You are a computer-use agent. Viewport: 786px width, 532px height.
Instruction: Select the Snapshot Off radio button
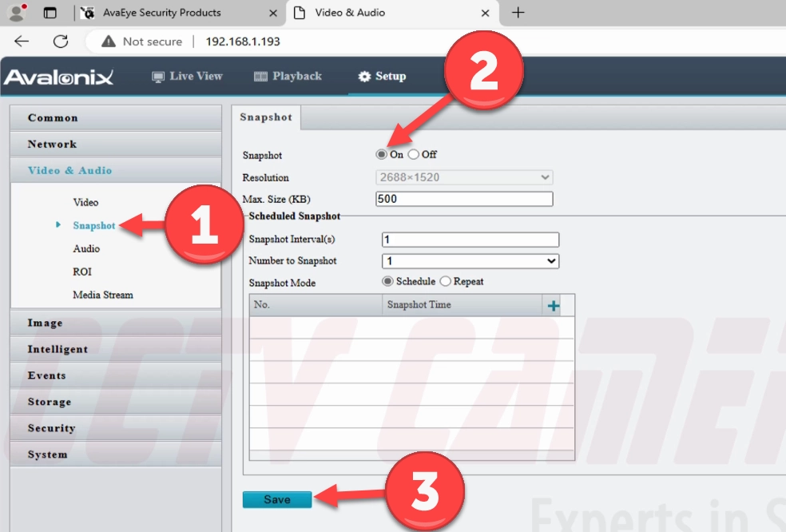(x=413, y=154)
